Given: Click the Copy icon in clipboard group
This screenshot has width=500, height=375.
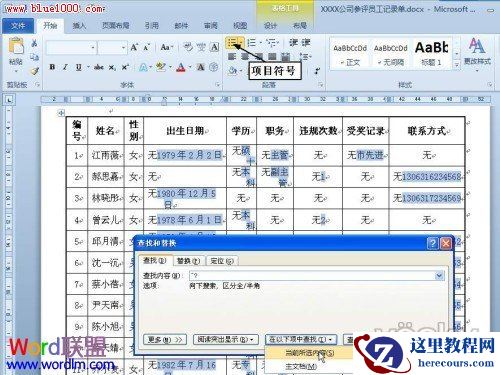Looking at the screenshot, I should pyautogui.click(x=34, y=57).
